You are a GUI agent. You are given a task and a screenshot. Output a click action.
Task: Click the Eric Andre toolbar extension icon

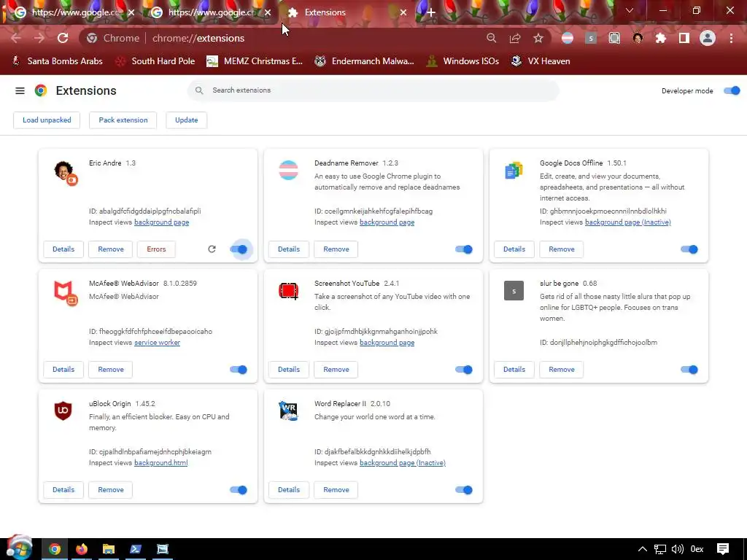pos(638,38)
